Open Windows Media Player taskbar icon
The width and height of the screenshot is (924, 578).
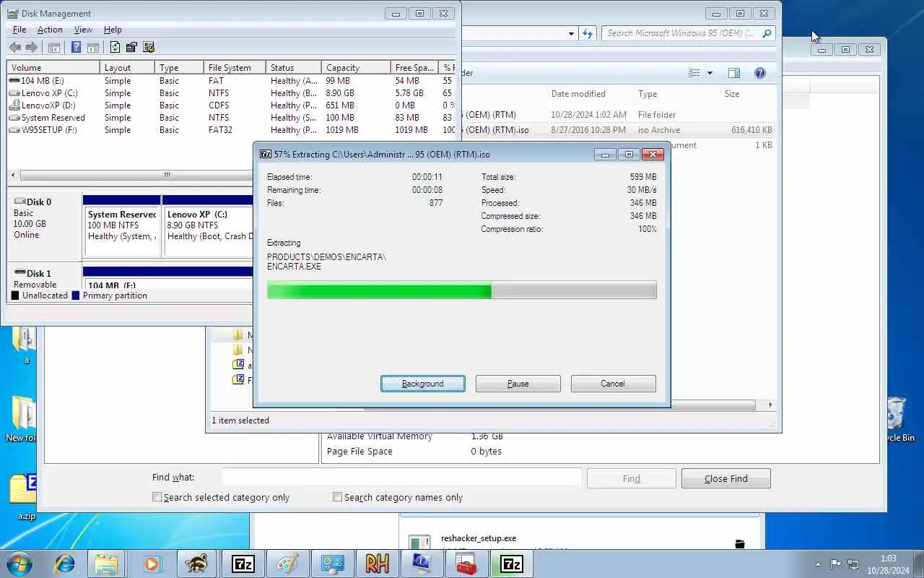152,564
